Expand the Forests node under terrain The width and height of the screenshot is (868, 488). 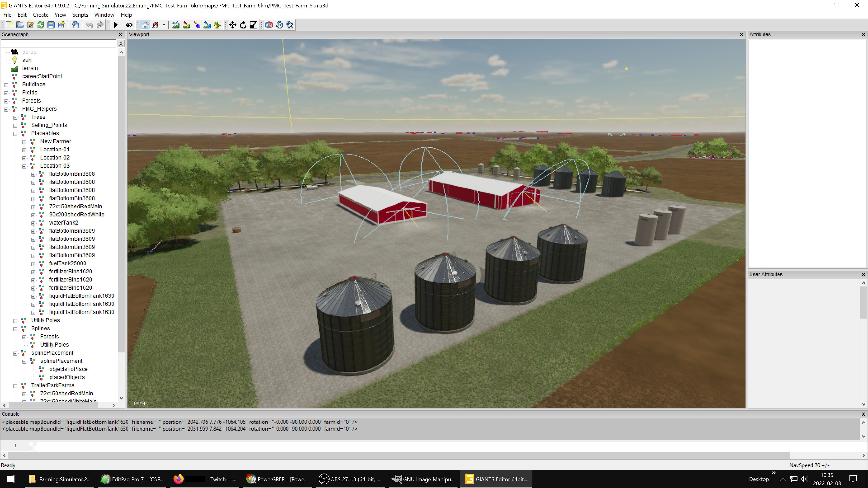(x=6, y=101)
